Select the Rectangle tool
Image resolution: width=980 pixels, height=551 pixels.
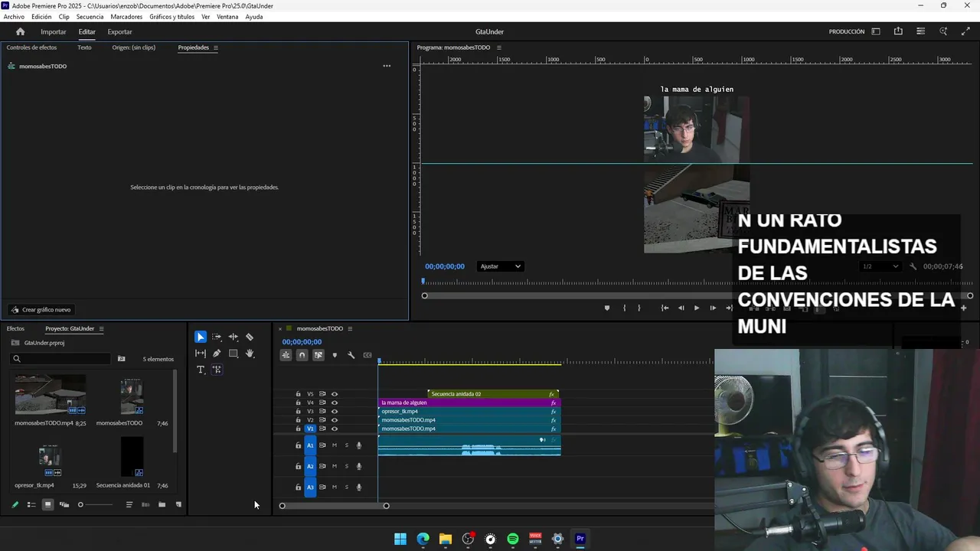pyautogui.click(x=234, y=354)
